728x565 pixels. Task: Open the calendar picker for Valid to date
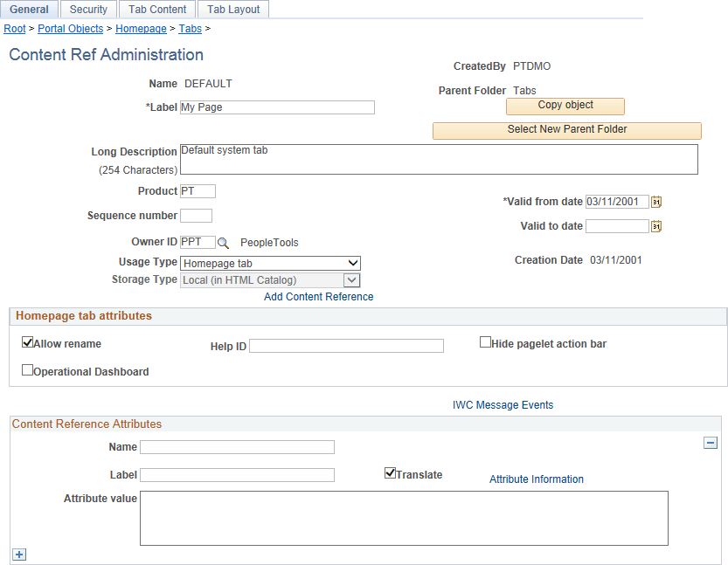[656, 226]
